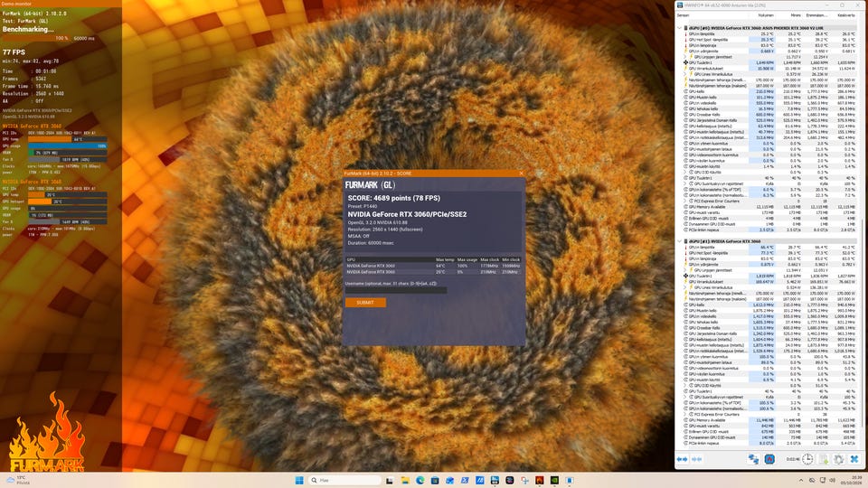868x488 pixels.
Task: Select GPU-kello row under GPU #0
Action: tap(769, 91)
